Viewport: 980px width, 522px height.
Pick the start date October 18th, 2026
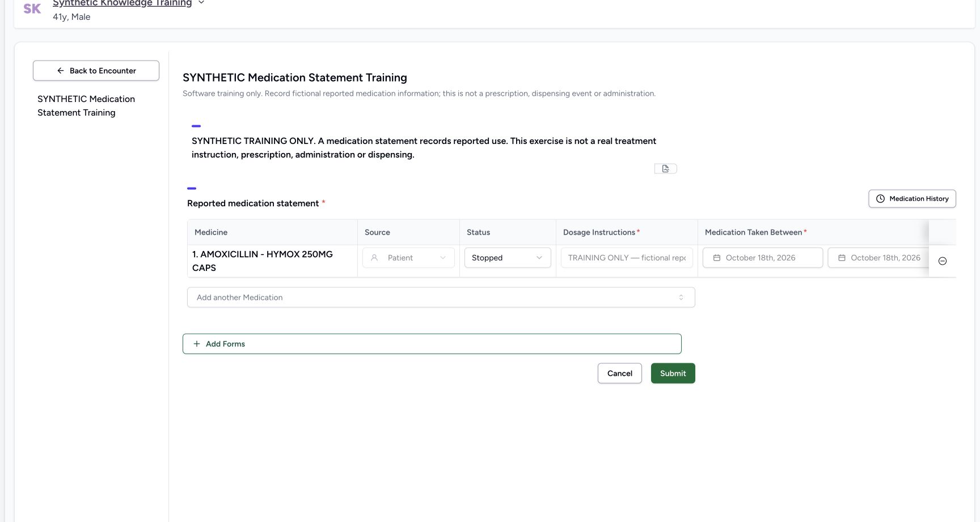click(x=763, y=258)
